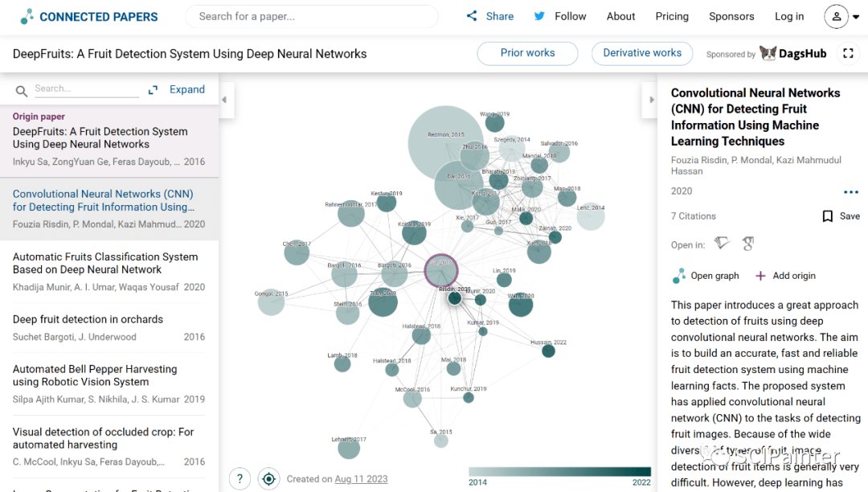868x492 pixels.
Task: Open the account dropdown arrow
Action: [856, 17]
